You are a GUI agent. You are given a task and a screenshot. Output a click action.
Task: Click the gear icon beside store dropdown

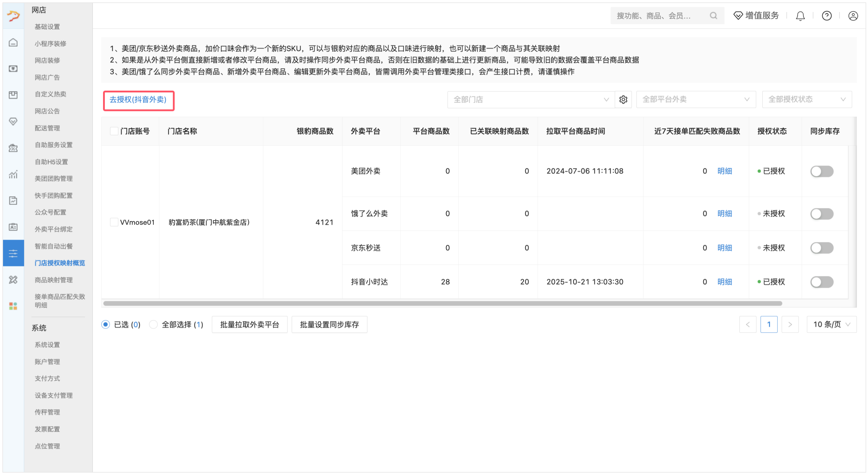coord(623,100)
